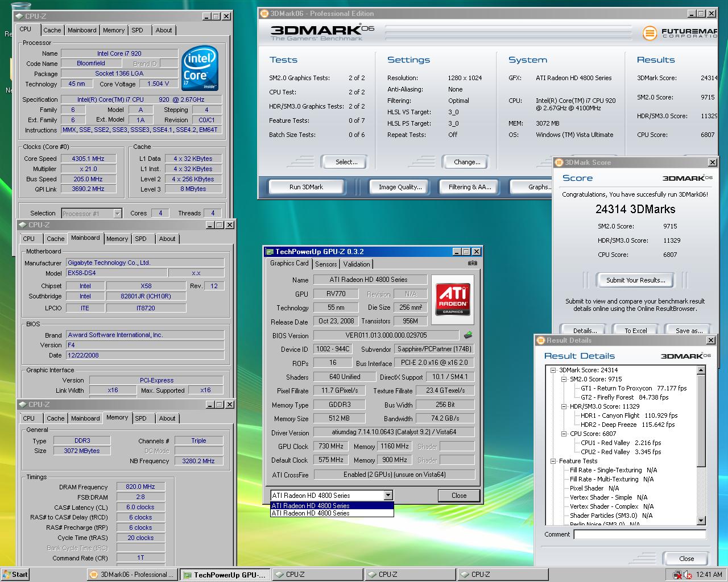
Task: Collapse the 3DMark Score: 24314 tree node
Action: click(x=553, y=370)
